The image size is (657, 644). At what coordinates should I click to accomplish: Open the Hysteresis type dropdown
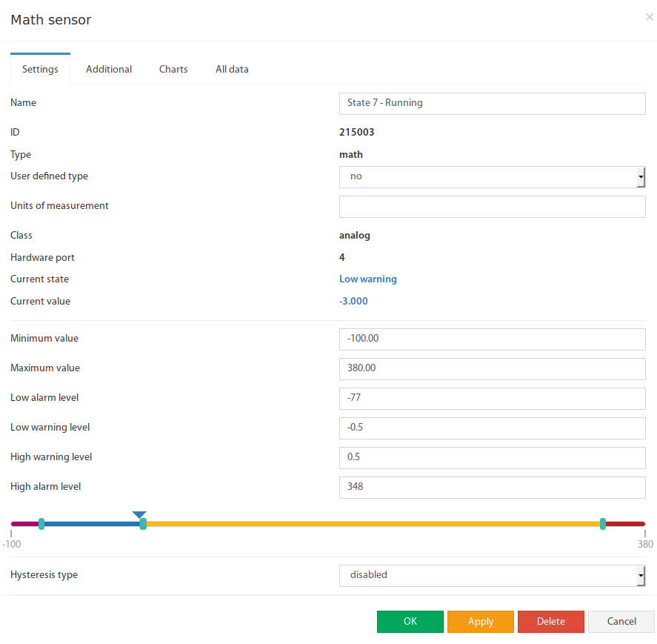click(x=493, y=576)
